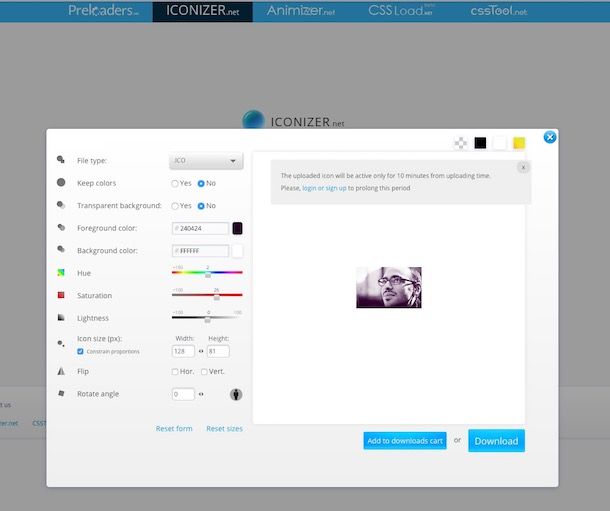Click the Background color hex field

click(x=200, y=251)
